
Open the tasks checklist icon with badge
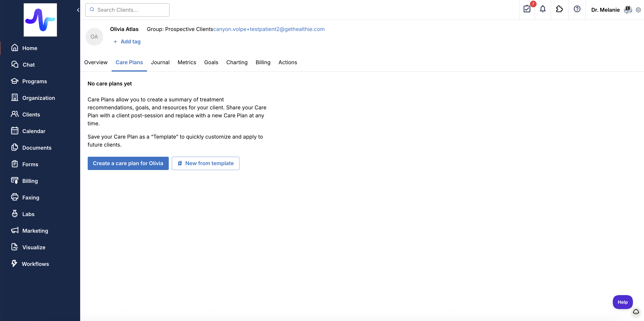(x=527, y=9)
